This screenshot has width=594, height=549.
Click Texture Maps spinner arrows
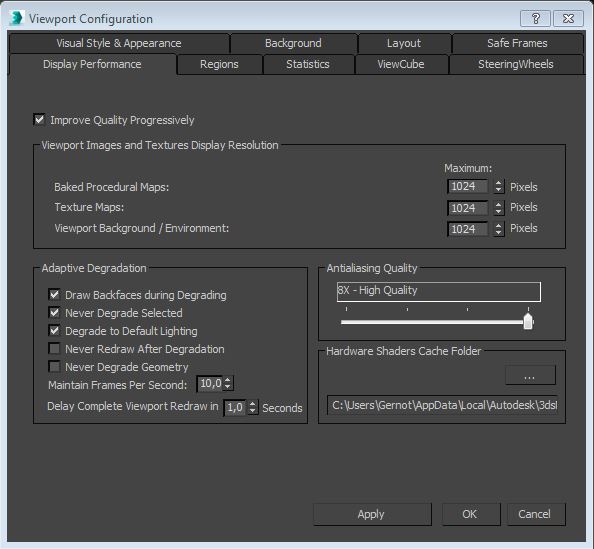click(x=499, y=208)
